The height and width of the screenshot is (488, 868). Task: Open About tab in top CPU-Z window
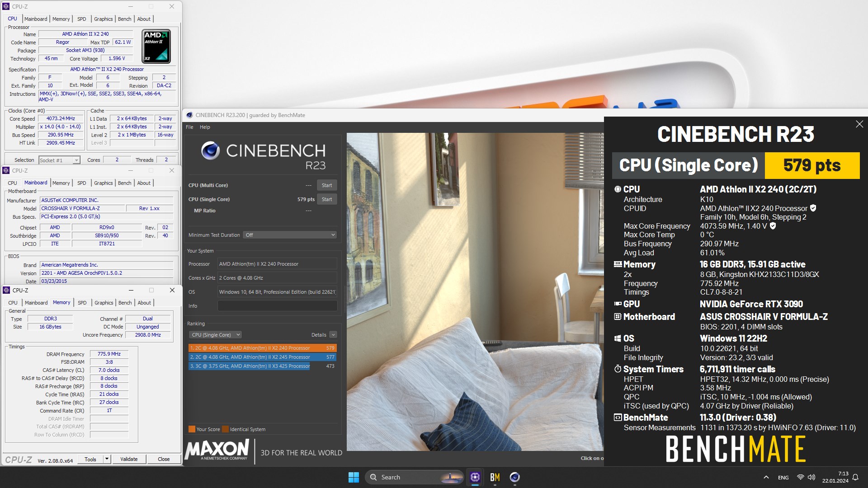144,19
